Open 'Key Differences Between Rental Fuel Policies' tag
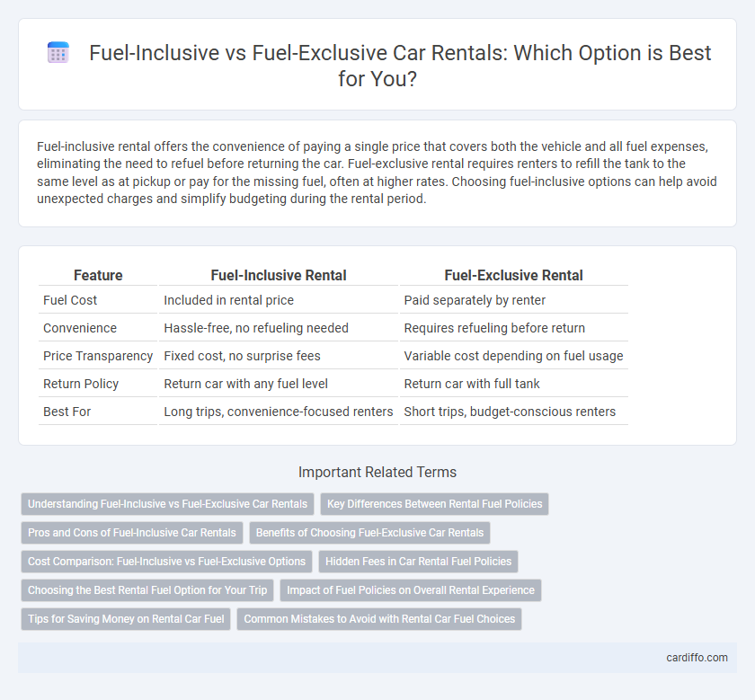 [x=434, y=503]
